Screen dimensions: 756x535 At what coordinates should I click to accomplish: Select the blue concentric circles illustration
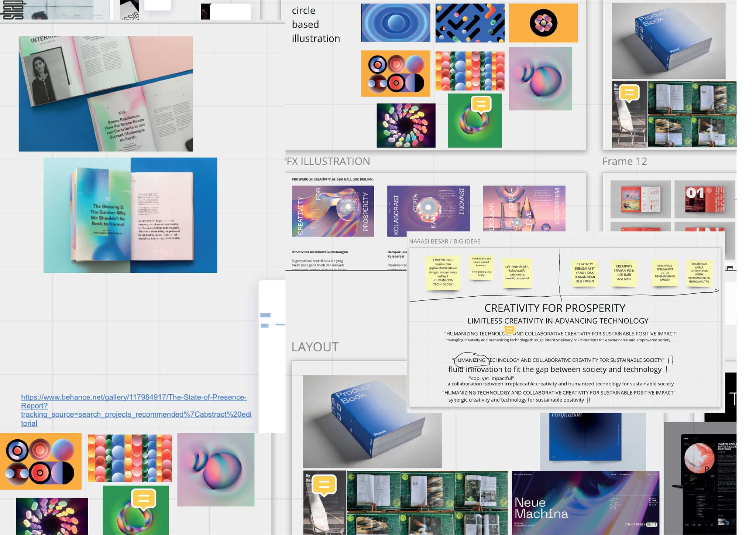click(396, 23)
